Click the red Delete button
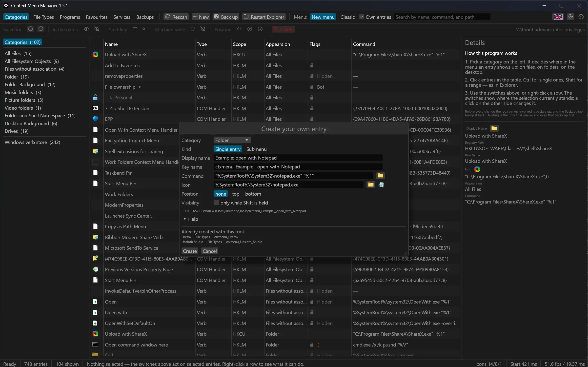588x367 pixels. (284, 29)
